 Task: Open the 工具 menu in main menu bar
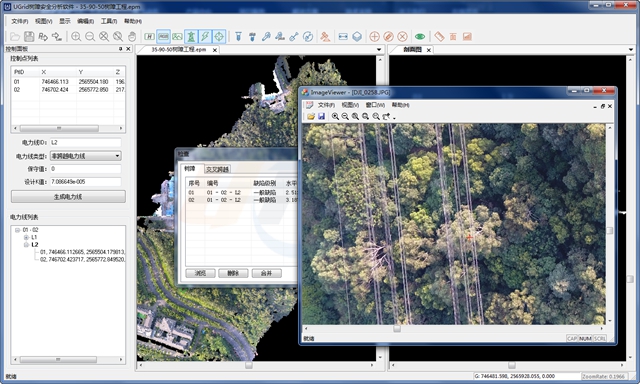coord(109,21)
